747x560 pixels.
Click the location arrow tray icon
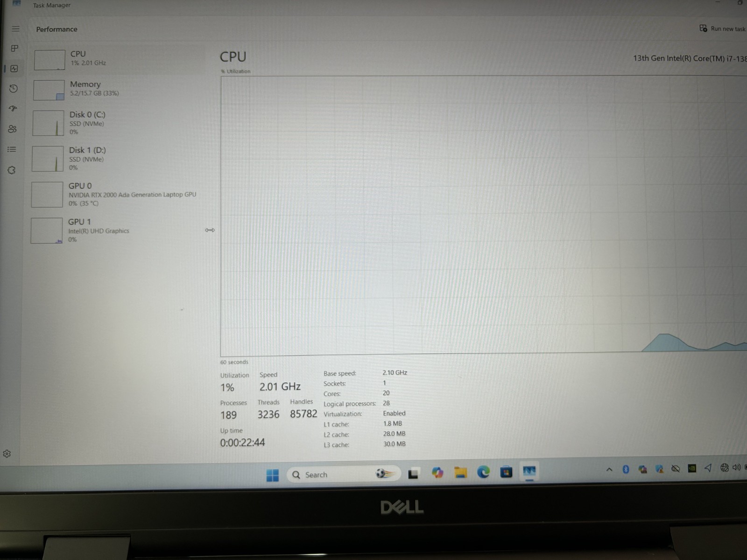[x=708, y=468]
